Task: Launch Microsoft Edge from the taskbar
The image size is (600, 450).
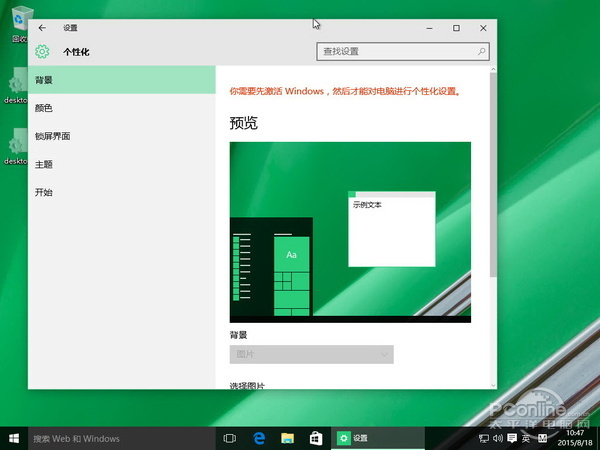Action: pyautogui.click(x=258, y=438)
